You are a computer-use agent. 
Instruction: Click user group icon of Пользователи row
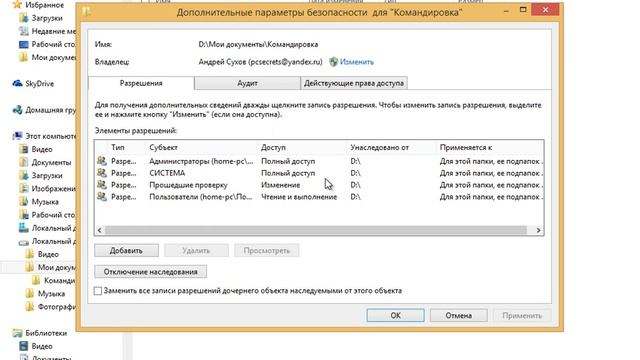pyautogui.click(x=102, y=196)
